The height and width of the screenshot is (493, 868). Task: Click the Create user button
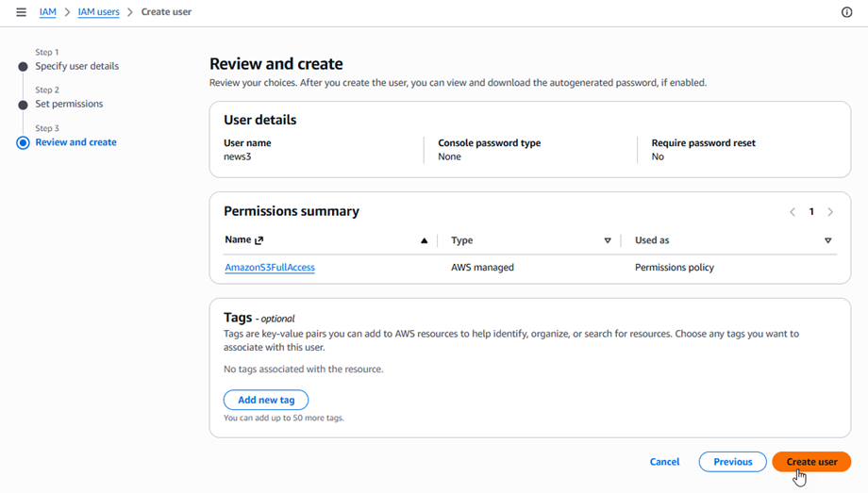tap(811, 462)
